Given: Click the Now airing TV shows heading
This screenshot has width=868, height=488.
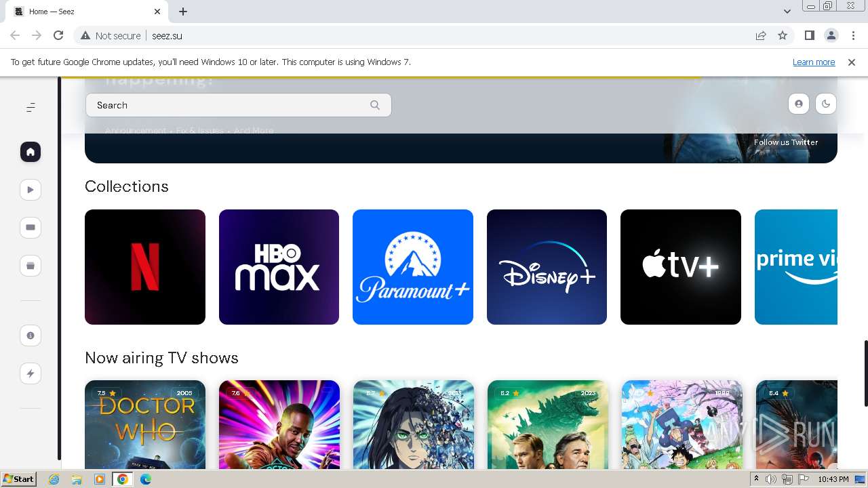Looking at the screenshot, I should click(x=161, y=358).
